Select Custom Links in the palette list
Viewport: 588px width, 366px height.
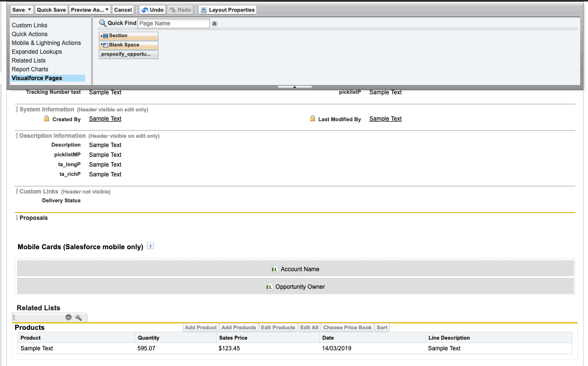[x=30, y=25]
